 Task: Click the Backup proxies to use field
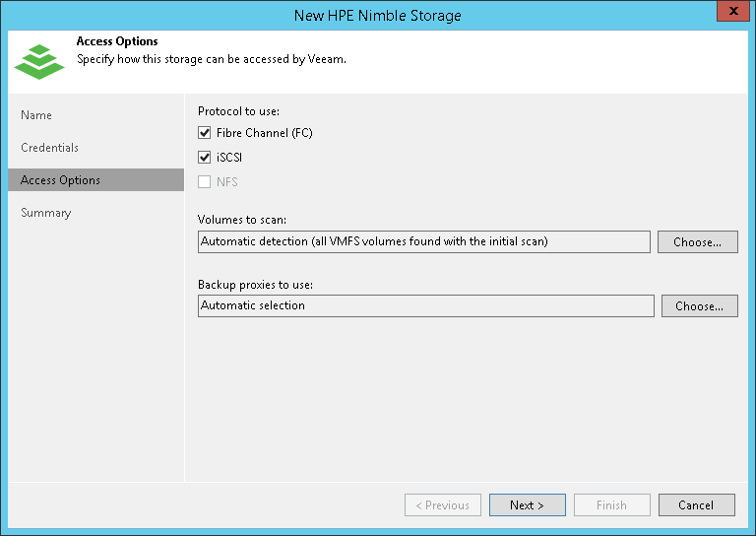tap(425, 305)
